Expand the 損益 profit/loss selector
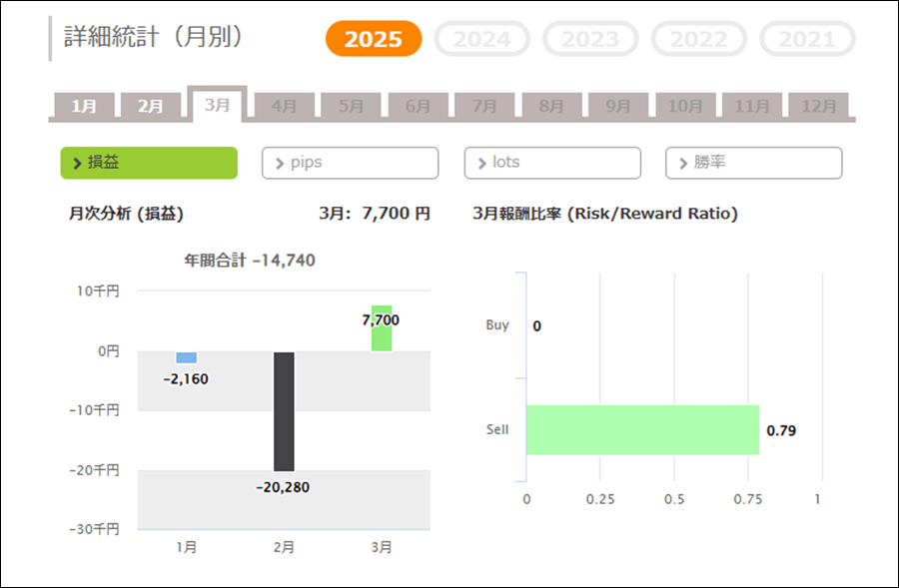The height and width of the screenshot is (588, 899). click(149, 163)
